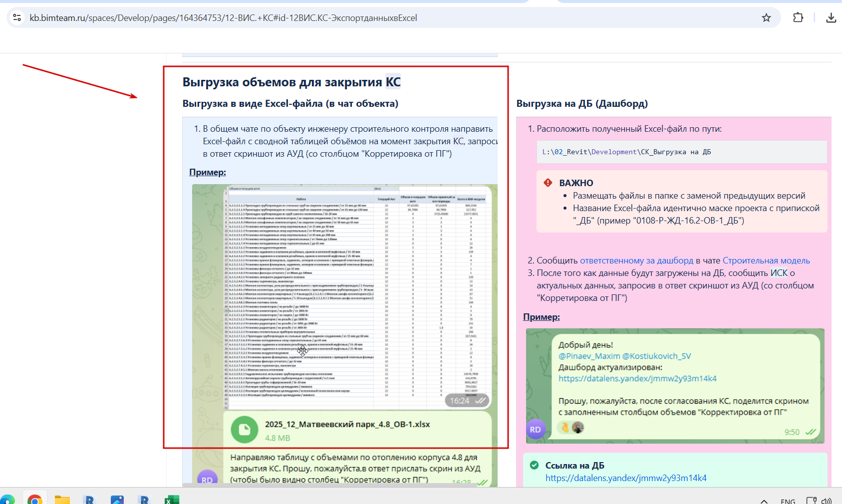
Task: Click the "ВАЖНО" panel title
Action: pos(576,183)
